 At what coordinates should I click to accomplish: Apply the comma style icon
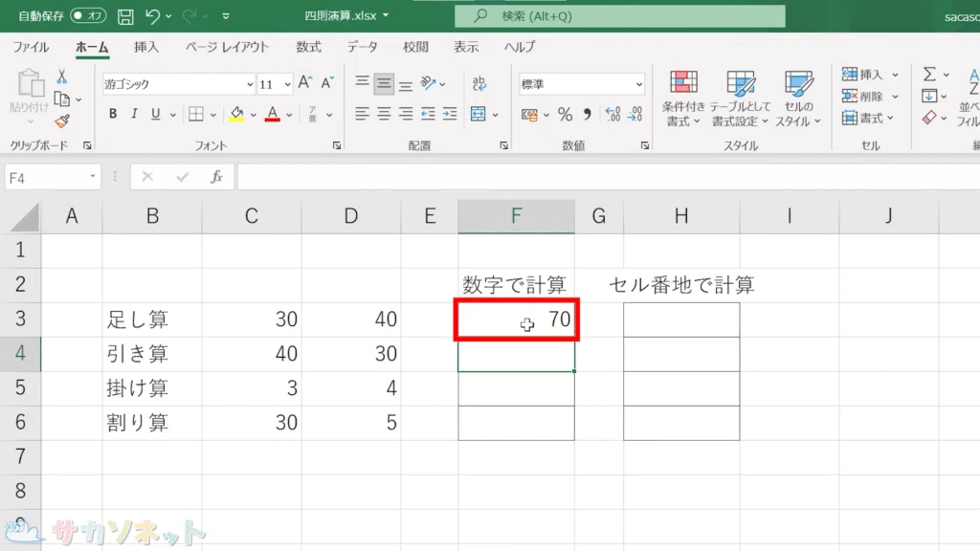587,114
